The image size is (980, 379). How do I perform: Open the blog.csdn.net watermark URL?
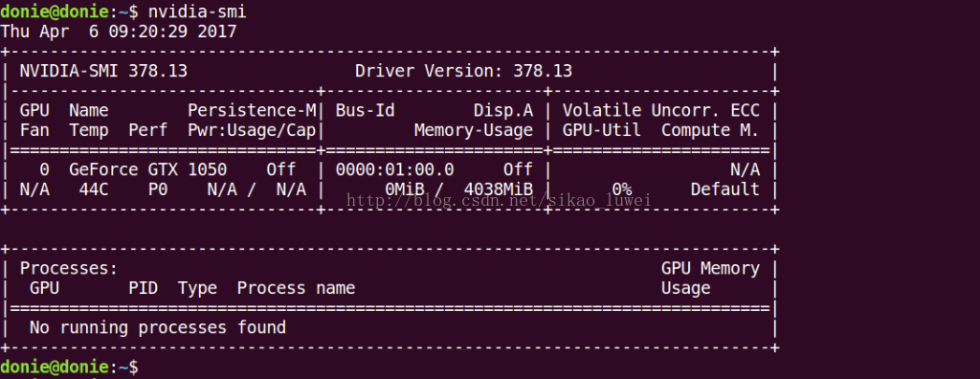pos(500,200)
